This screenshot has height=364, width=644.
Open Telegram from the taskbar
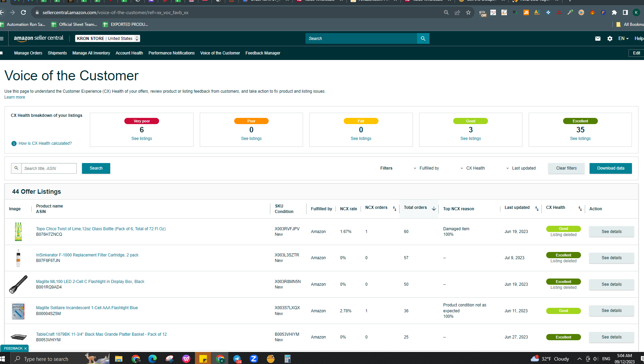tap(237, 359)
